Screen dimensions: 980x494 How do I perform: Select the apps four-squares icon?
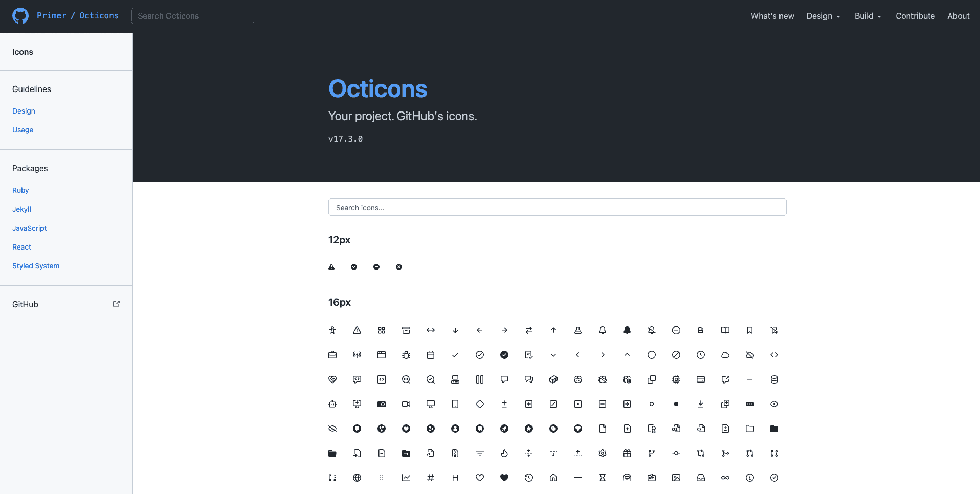tap(382, 330)
